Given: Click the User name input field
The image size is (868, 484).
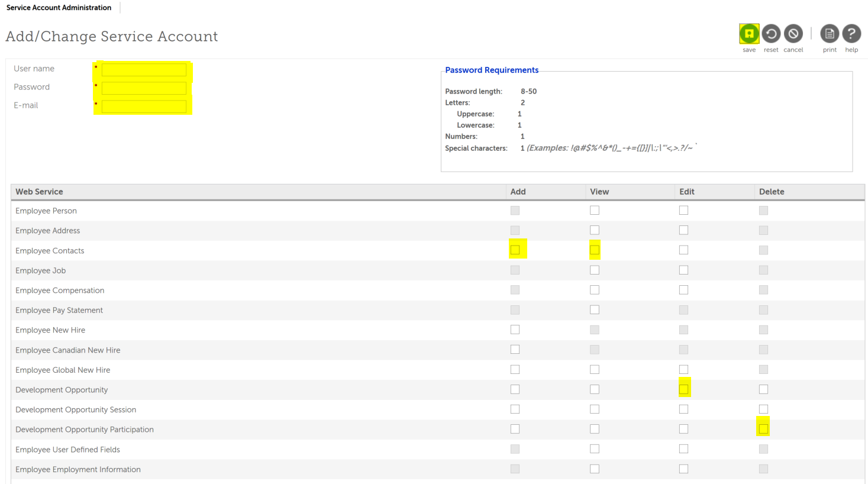Looking at the screenshot, I should pyautogui.click(x=144, y=70).
